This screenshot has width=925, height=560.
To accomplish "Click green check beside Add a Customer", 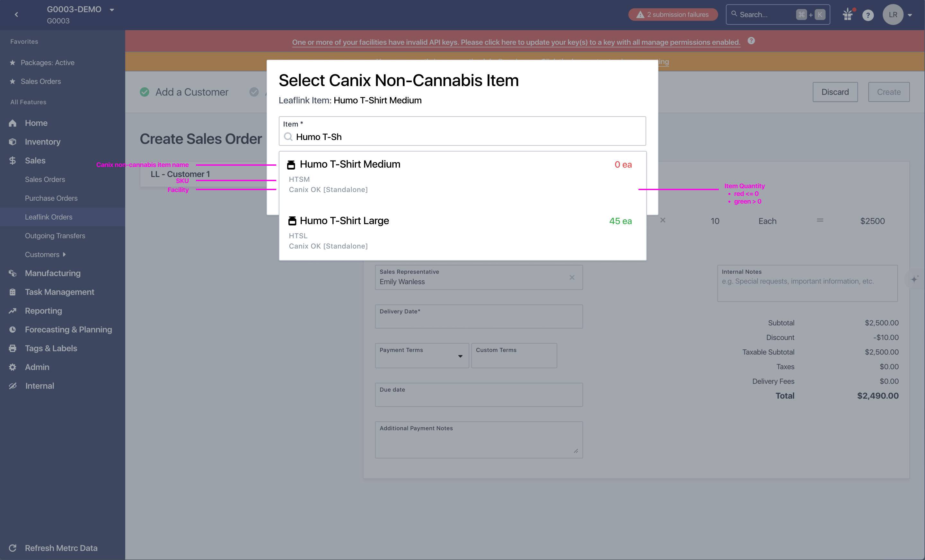I will coord(145,92).
